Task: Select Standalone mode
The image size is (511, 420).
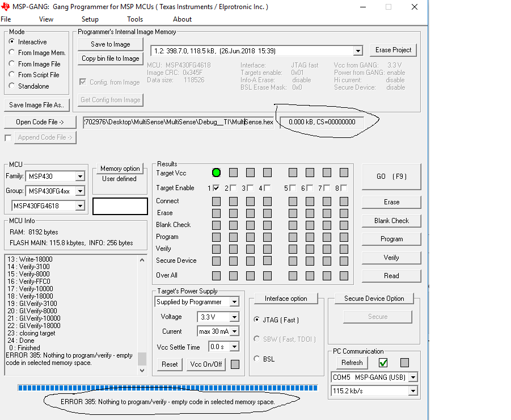Action: (x=12, y=86)
